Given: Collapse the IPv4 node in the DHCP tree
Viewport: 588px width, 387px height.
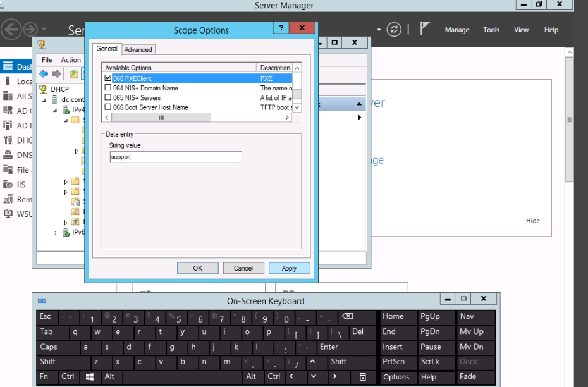Looking at the screenshot, I should coord(55,110).
